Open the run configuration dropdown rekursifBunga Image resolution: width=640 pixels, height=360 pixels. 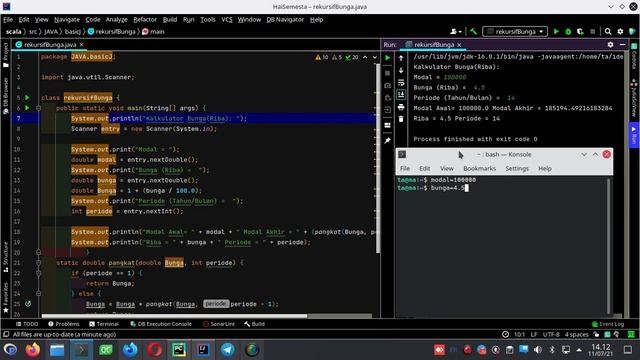pos(515,31)
